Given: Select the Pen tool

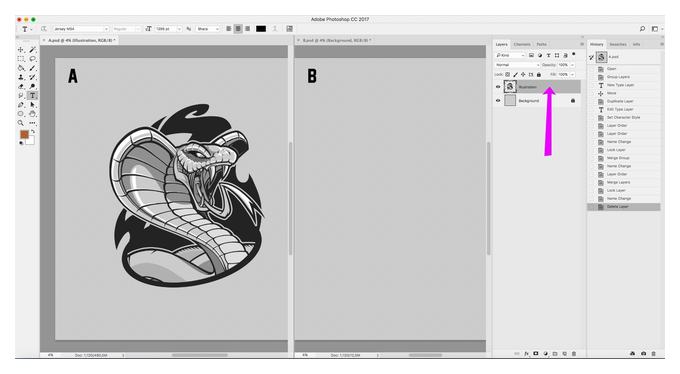Looking at the screenshot, I should (20, 105).
